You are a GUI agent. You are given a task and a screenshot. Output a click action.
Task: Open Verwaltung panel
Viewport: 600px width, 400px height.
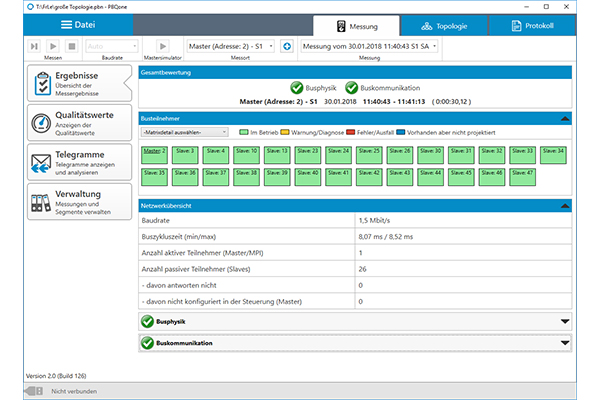coord(80,202)
